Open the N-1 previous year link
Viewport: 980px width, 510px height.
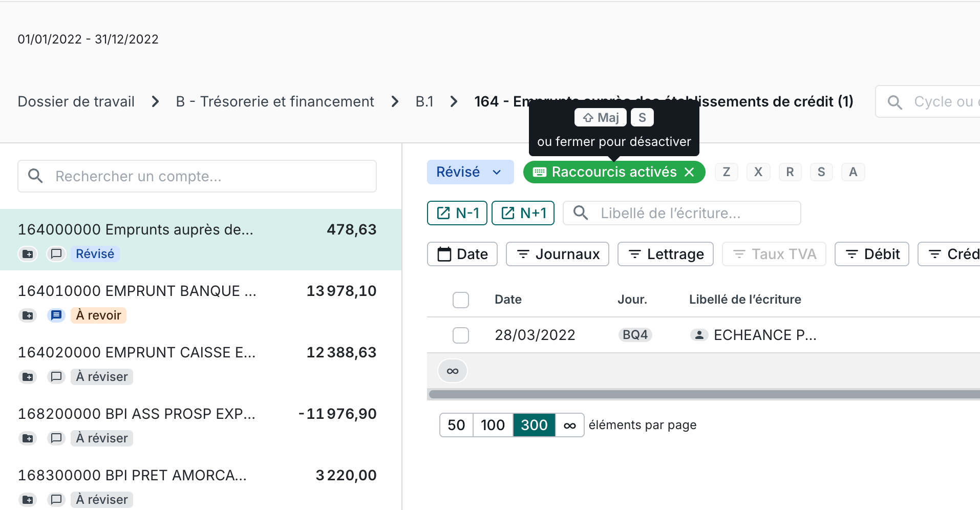(x=457, y=213)
